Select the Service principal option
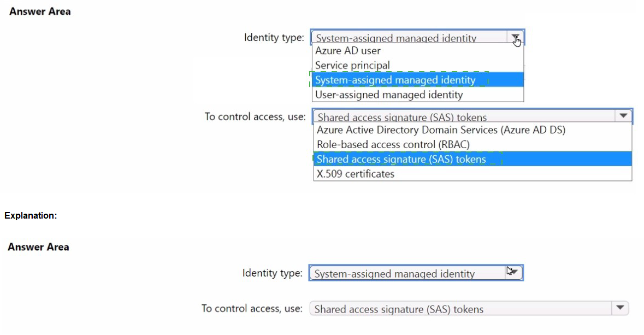Viewport: 644px width, 335px height. 352,66
